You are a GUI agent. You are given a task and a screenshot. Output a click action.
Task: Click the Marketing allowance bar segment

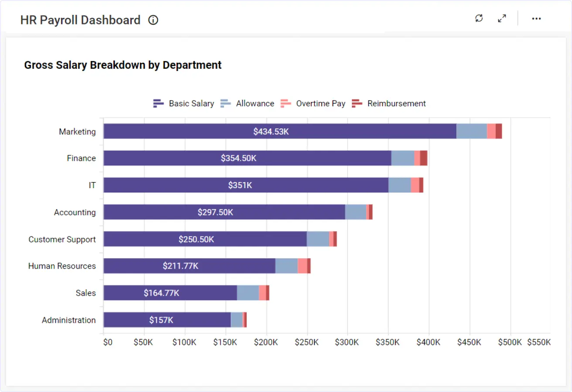tap(471, 131)
